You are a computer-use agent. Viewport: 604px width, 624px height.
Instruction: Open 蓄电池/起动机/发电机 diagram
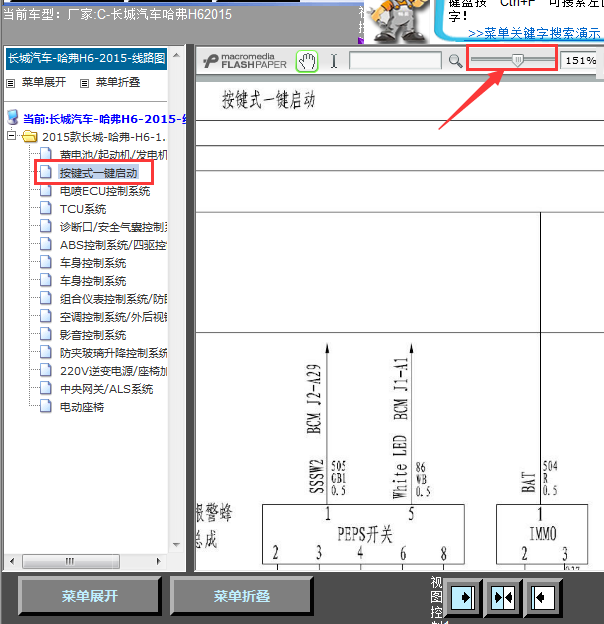tap(113, 155)
